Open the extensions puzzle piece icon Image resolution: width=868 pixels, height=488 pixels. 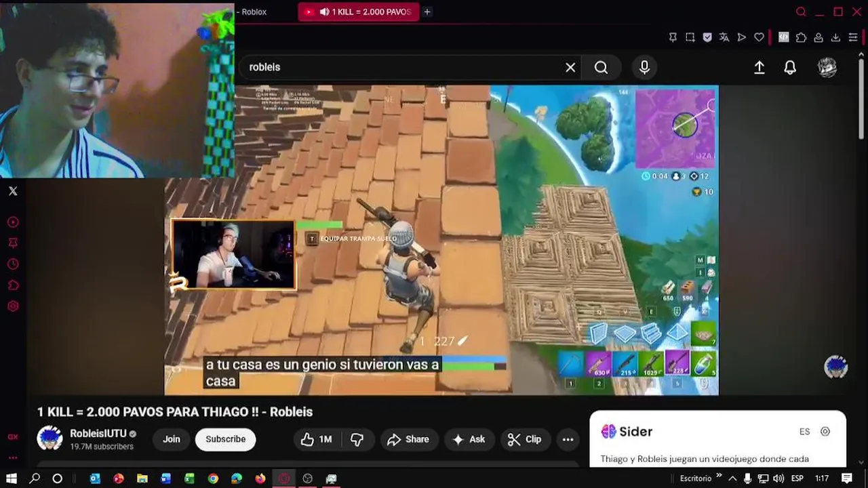pyautogui.click(x=801, y=37)
